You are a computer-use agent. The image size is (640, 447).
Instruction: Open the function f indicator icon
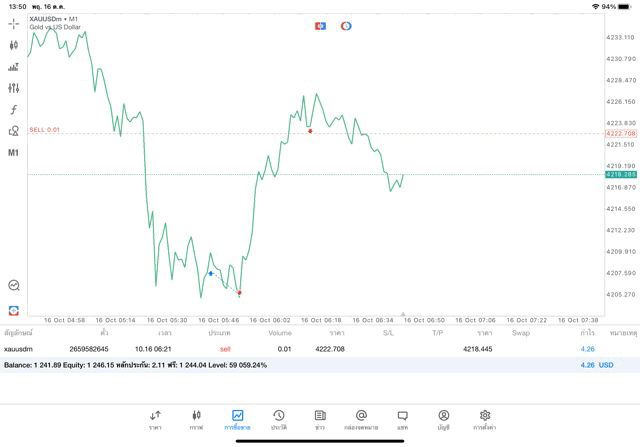(x=14, y=110)
